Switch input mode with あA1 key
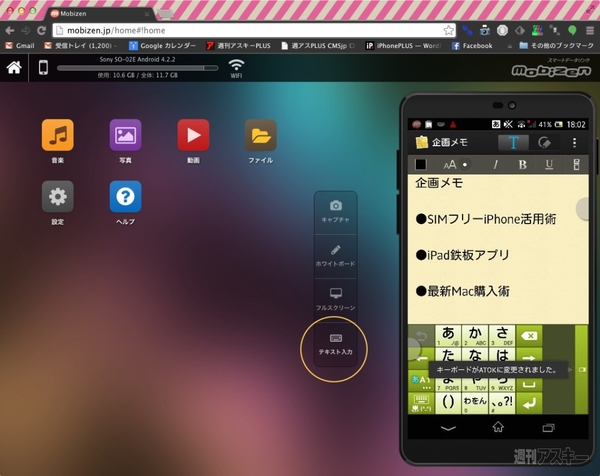Screen dimensions: 600x476 point(421,381)
